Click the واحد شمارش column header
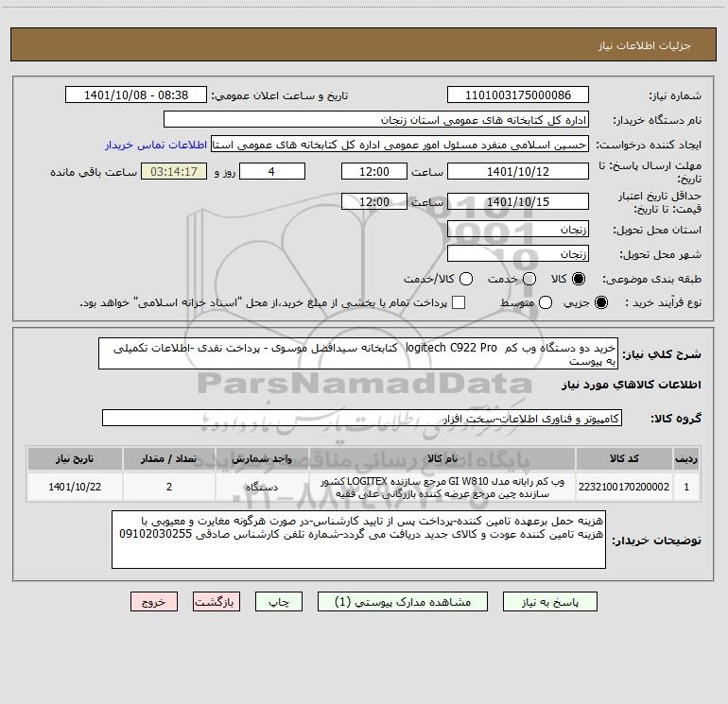 click(x=262, y=458)
